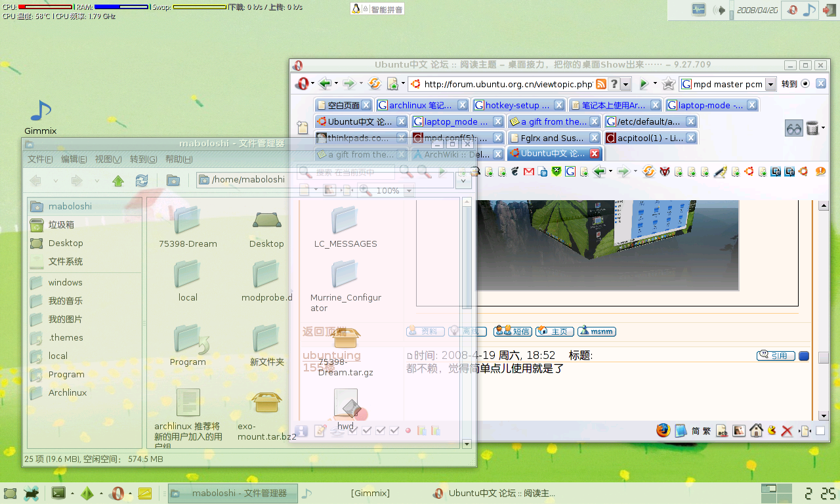The width and height of the screenshot is (840, 504).
Task: Reload the folder in the file manager toolbar
Action: [142, 180]
